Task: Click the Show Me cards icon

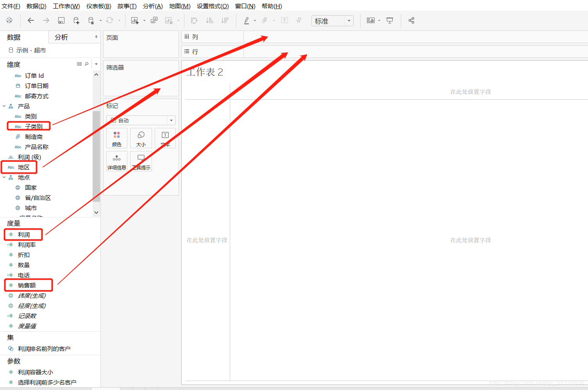Action: click(371, 20)
